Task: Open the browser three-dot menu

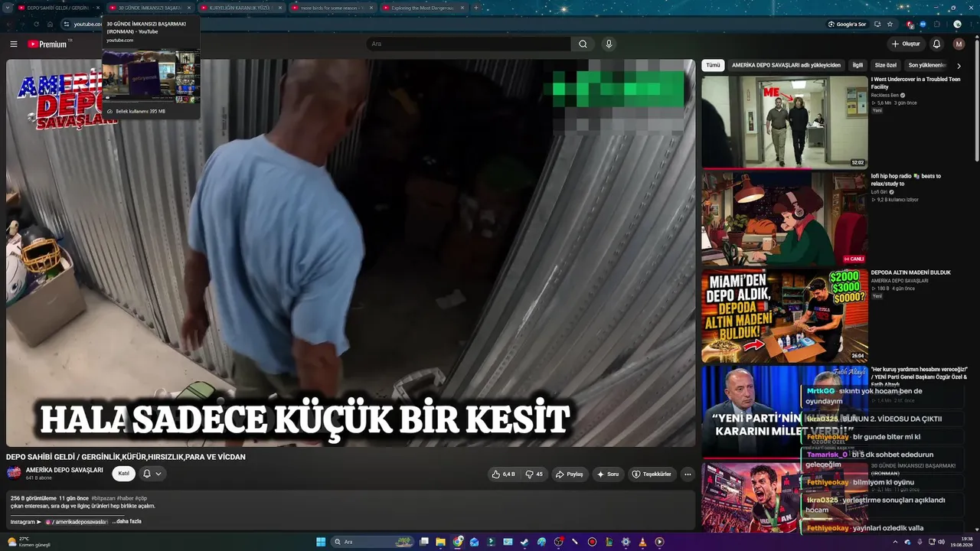Action: [971, 24]
